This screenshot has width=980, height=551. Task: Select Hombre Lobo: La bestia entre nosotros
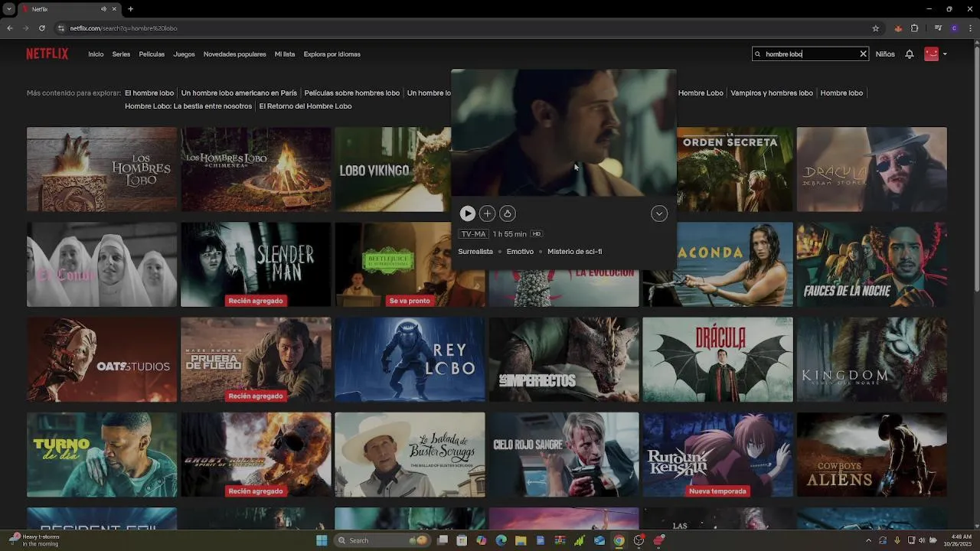188,106
